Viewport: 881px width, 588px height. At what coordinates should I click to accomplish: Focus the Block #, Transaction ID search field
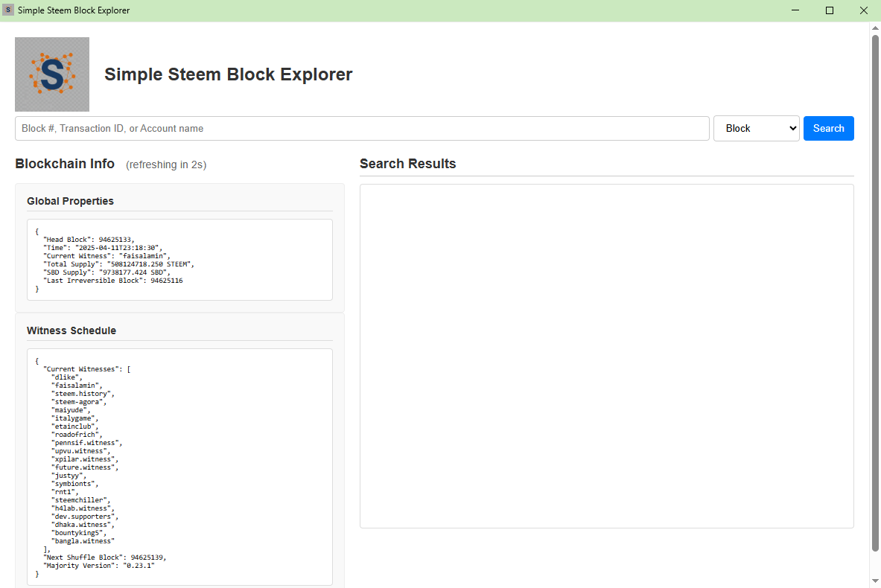(x=362, y=129)
